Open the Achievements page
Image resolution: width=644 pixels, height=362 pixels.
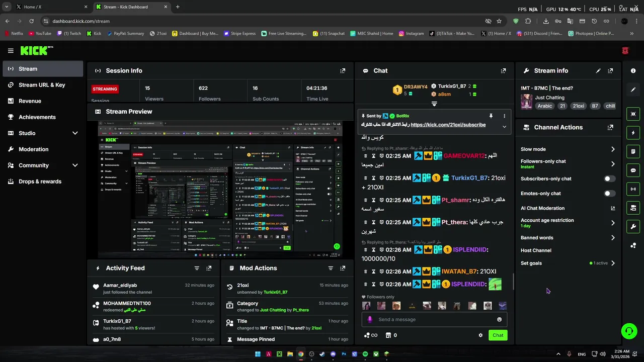coord(43,117)
